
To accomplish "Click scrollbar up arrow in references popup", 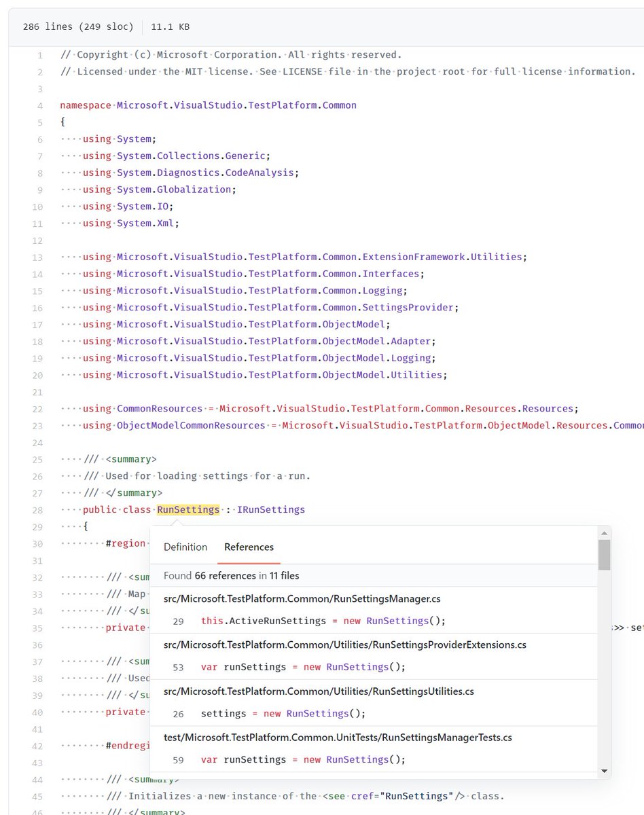I will click(x=604, y=532).
